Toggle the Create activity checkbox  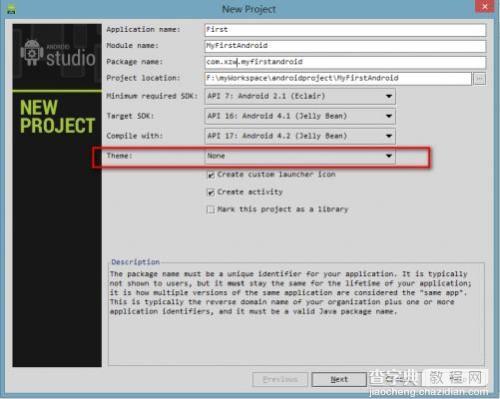[x=211, y=192]
